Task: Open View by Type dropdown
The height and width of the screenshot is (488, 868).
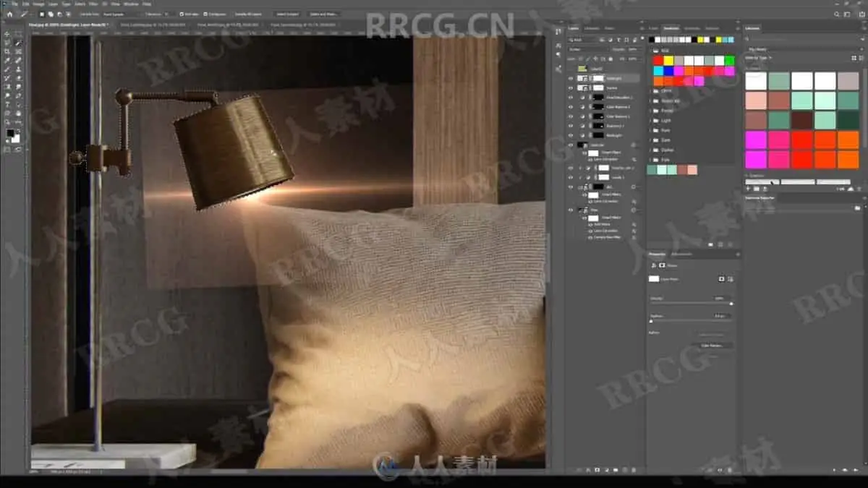Action: pos(759,58)
